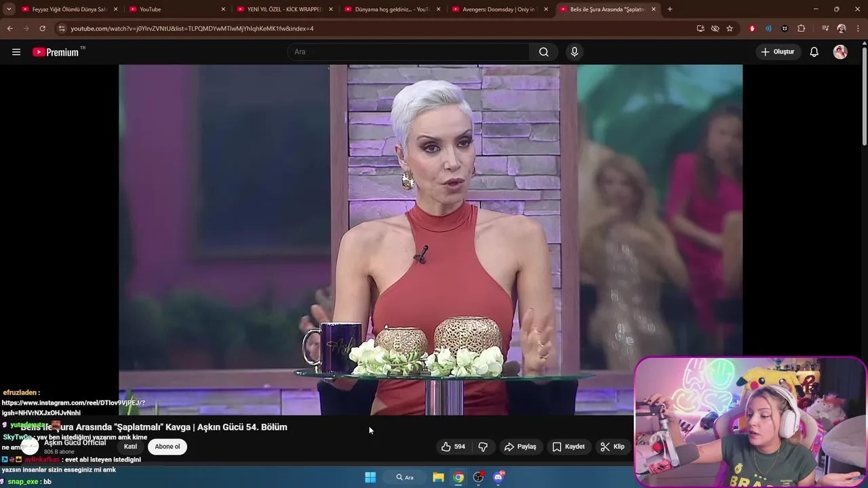Open the Windows Start menu
The image size is (868, 488).
370,477
